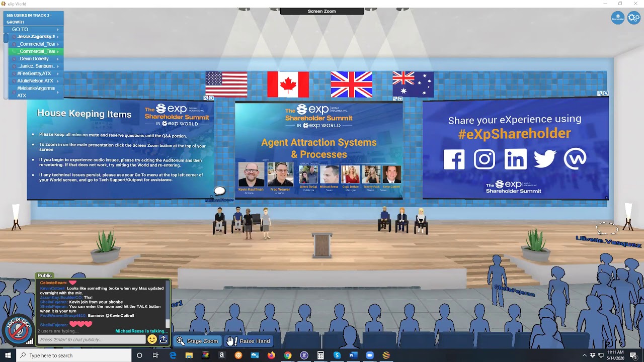Click the Windows taskbar search box

[x=73, y=355]
